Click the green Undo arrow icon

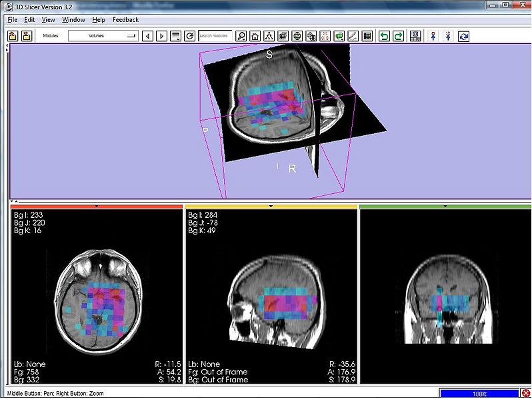point(384,36)
